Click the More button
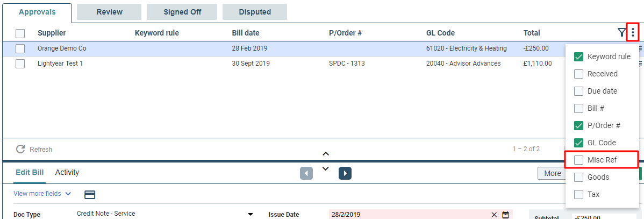 pos(552,173)
